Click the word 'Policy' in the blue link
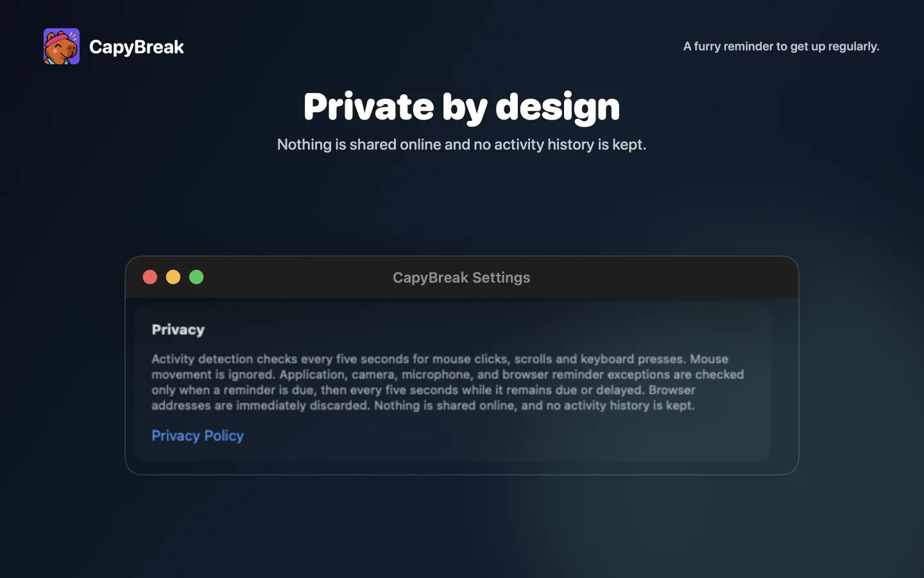924x578 pixels. click(x=224, y=435)
